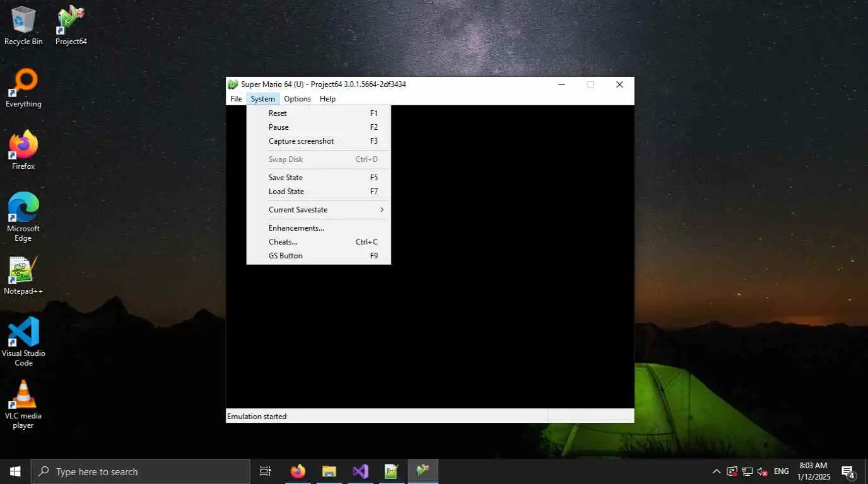Choose Load State menu entry

319,192
